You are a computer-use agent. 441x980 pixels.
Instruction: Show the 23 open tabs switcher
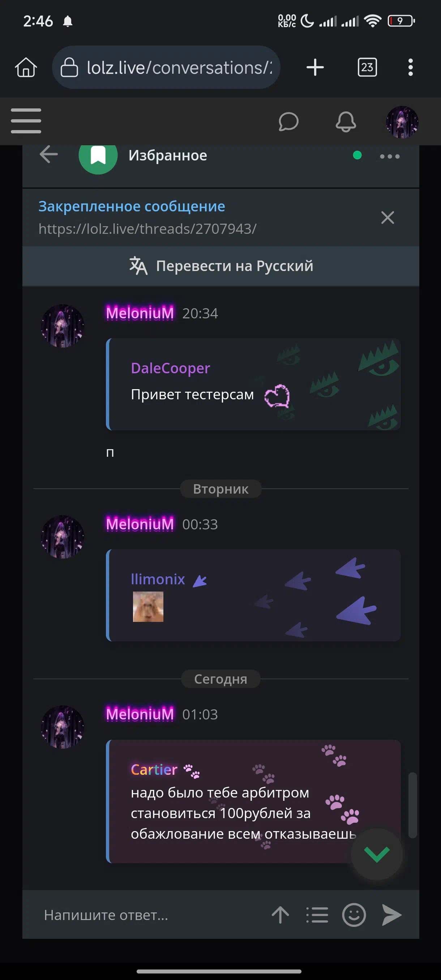click(x=367, y=67)
